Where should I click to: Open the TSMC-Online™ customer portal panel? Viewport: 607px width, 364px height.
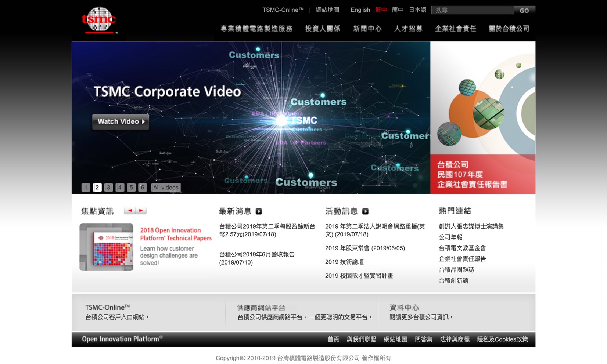pyautogui.click(x=148, y=312)
